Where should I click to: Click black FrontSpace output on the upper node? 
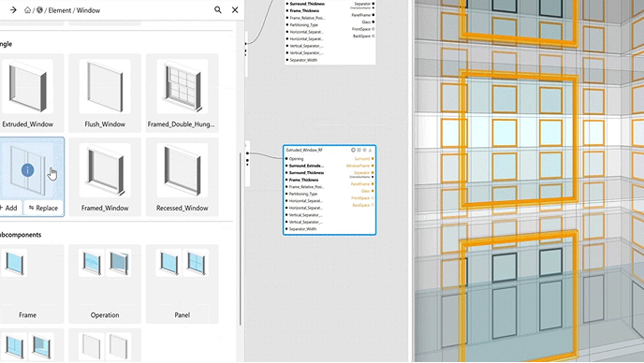pyautogui.click(x=363, y=29)
